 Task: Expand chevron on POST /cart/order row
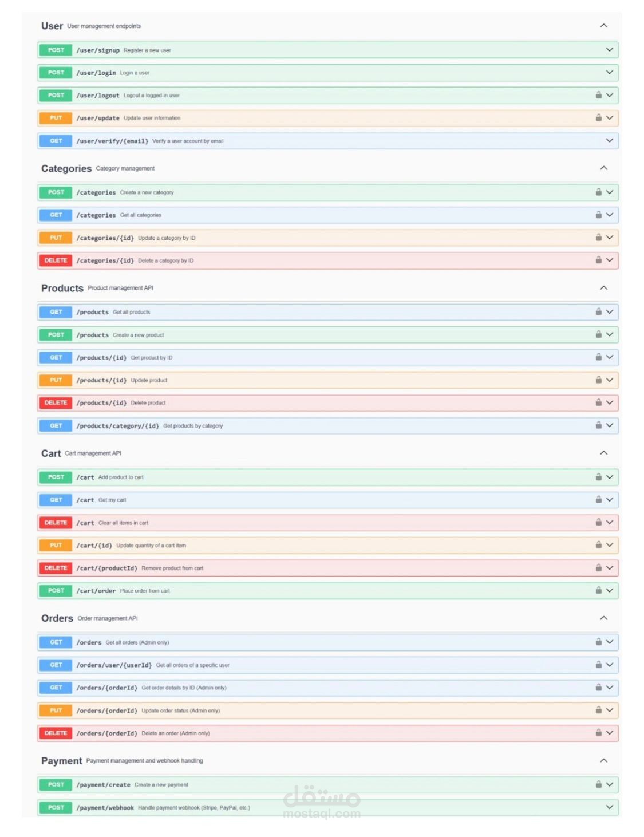tap(610, 590)
